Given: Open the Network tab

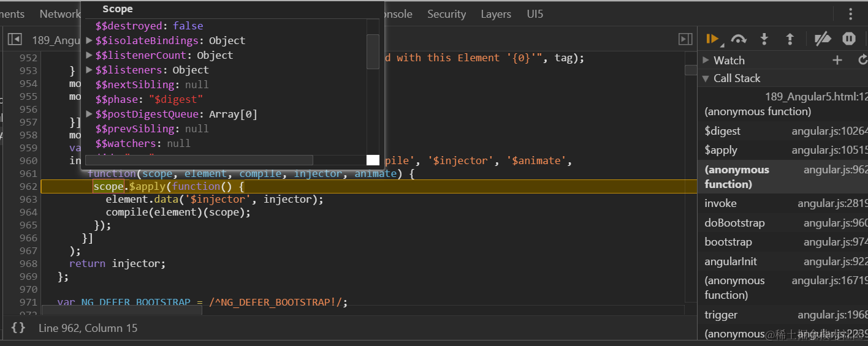Looking at the screenshot, I should coord(59,14).
